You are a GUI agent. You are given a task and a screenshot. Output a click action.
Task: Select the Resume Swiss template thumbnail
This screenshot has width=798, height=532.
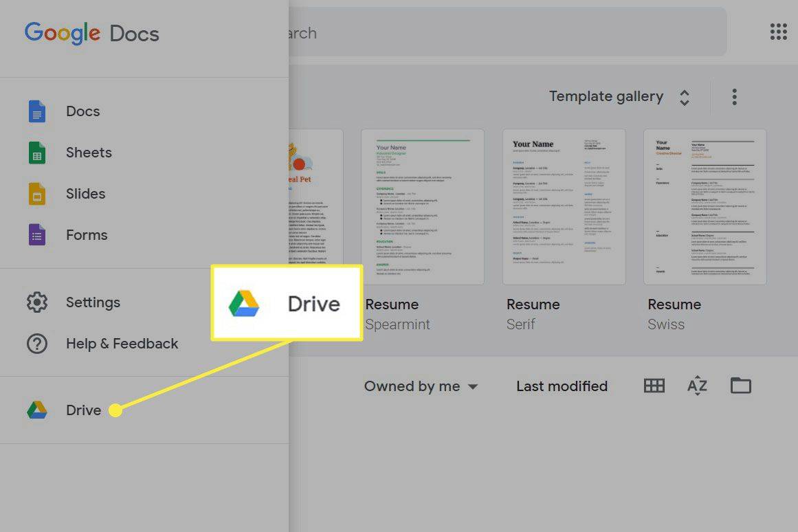click(x=705, y=207)
